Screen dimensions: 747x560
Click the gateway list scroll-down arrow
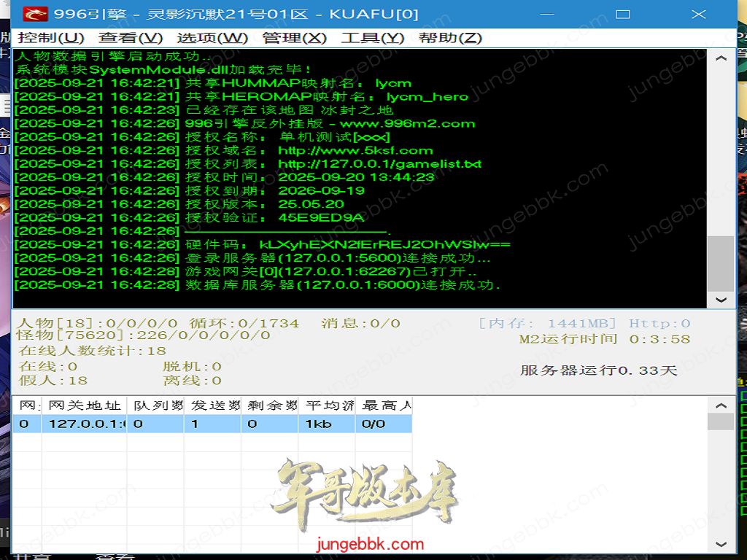tap(721, 544)
